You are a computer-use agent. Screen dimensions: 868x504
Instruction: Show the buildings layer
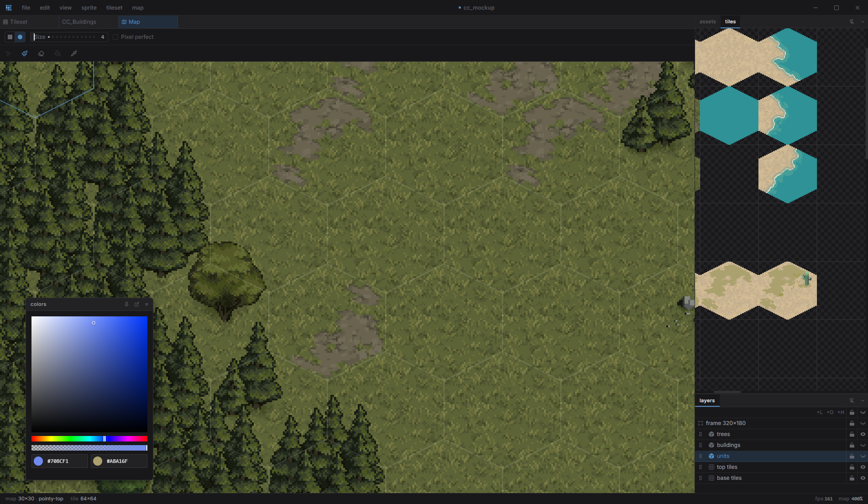point(863,445)
